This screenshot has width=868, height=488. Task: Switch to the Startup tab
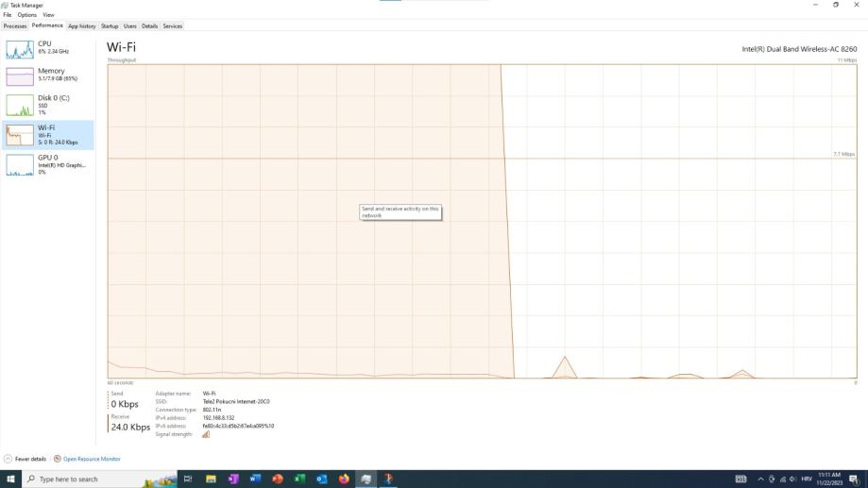[110, 26]
